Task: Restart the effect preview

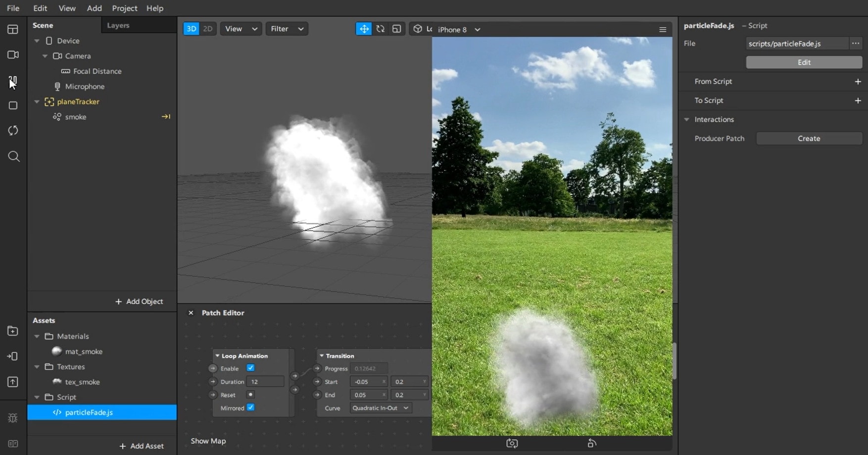Action: (13, 131)
